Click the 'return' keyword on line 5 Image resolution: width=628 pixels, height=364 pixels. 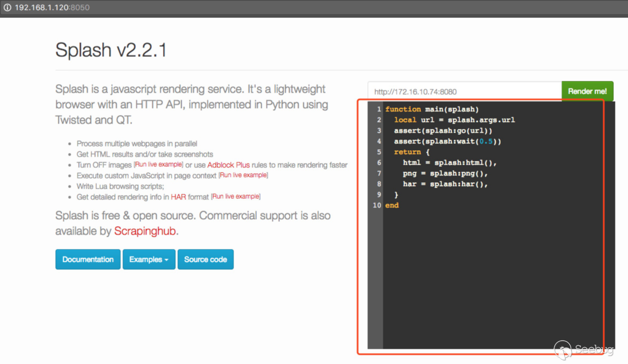pyautogui.click(x=407, y=152)
